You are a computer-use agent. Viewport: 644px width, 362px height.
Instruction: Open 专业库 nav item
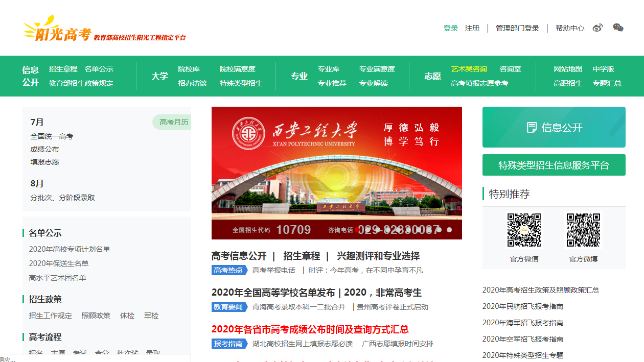pyautogui.click(x=329, y=69)
